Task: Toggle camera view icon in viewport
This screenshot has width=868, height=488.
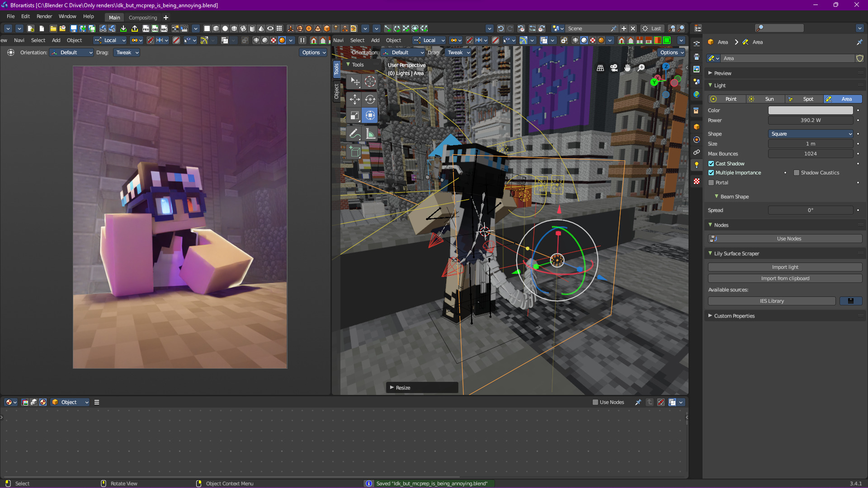Action: tap(613, 68)
